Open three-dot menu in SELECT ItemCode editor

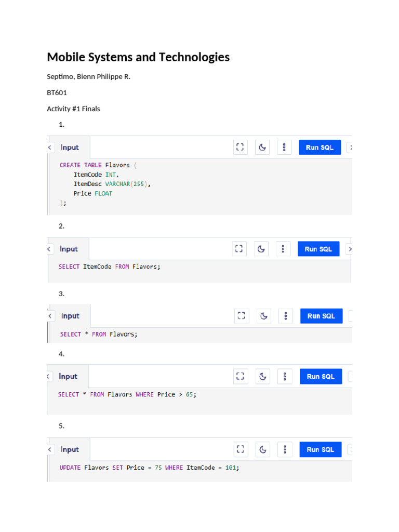pyautogui.click(x=283, y=249)
